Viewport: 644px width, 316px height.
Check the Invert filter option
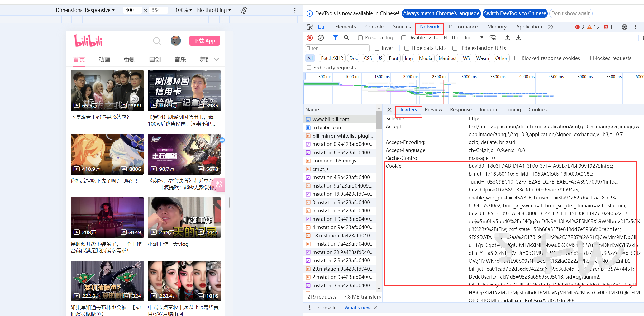click(377, 48)
